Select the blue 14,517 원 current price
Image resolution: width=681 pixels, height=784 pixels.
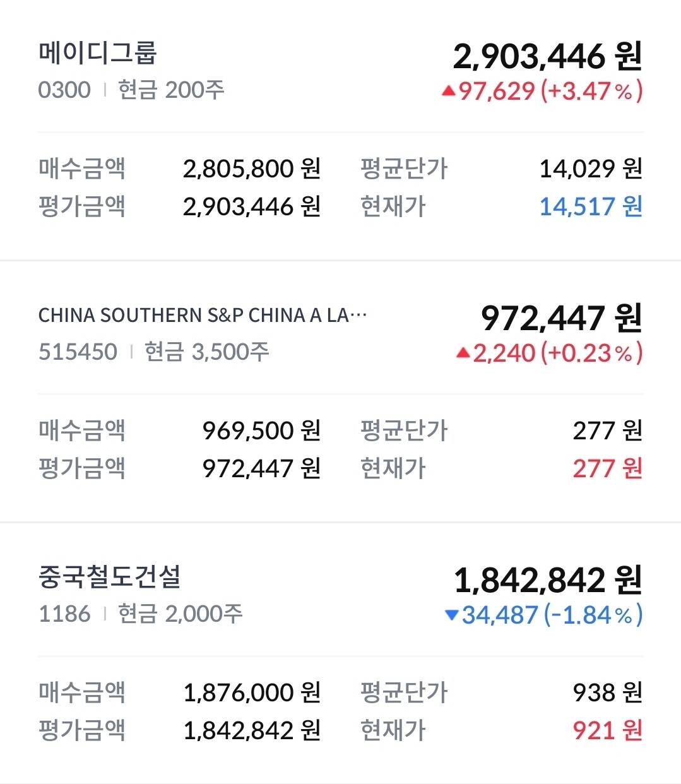[590, 206]
